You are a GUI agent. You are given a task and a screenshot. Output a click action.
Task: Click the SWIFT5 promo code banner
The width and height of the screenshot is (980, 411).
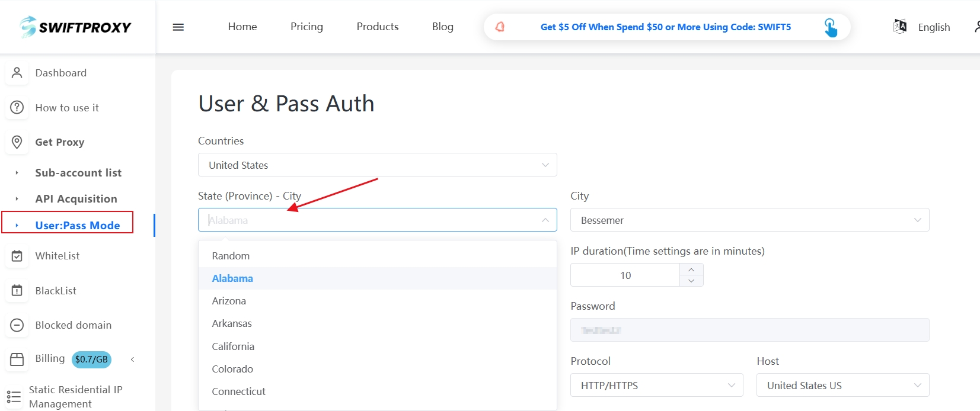click(665, 27)
